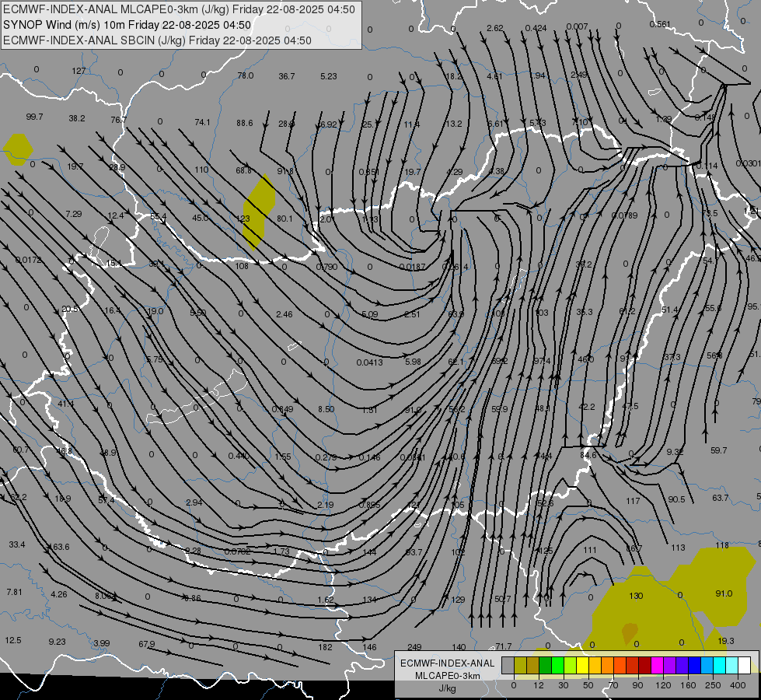The image size is (761, 700).
Task: Select the map value 117
Action: click(x=633, y=501)
